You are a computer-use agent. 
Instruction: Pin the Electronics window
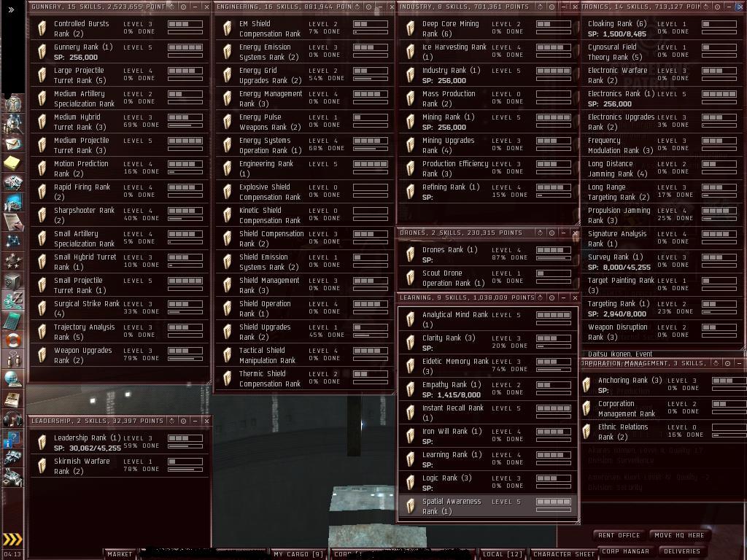tap(706, 7)
